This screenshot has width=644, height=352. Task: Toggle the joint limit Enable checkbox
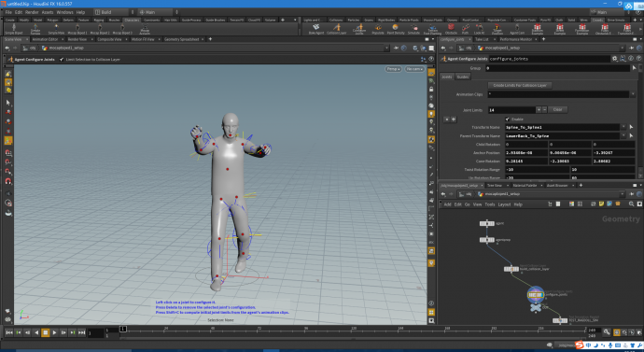(x=508, y=120)
